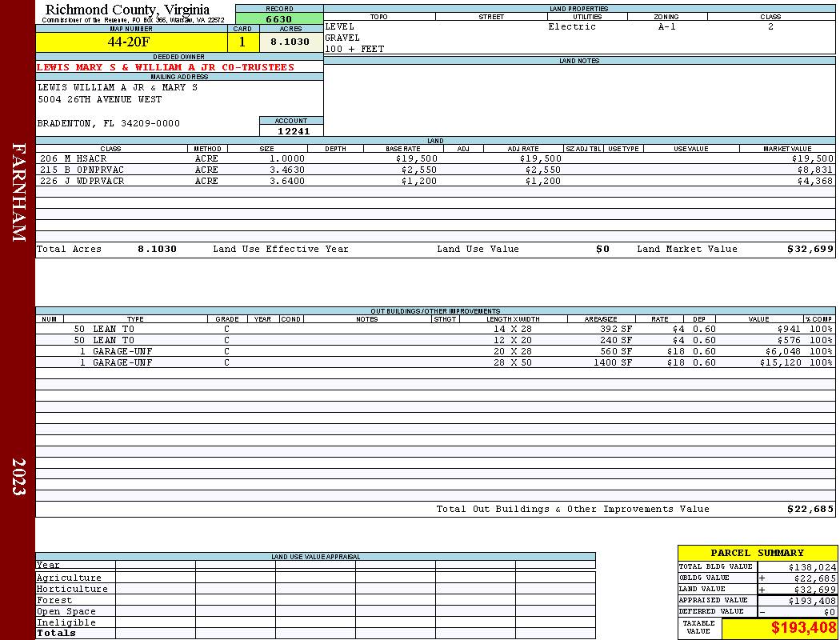This screenshot has height=640, width=840.
Task: Click Total Out Buildings value $22,685
Action: click(810, 510)
